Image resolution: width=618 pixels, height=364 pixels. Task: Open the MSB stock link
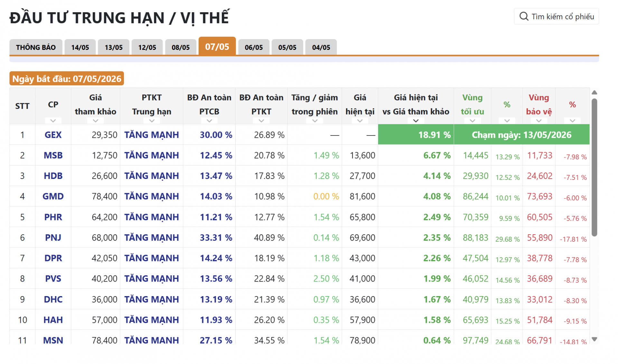53,155
